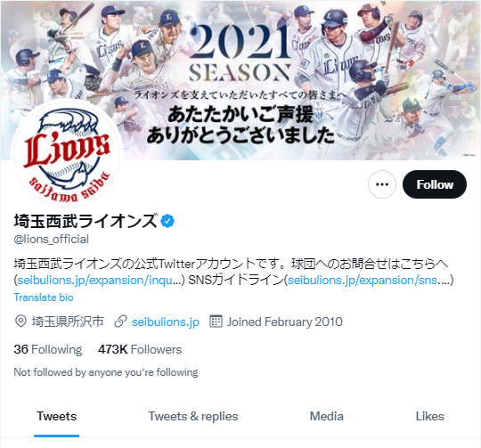Switch to the Media tab
Image resolution: width=481 pixels, height=448 pixels.
point(326,417)
